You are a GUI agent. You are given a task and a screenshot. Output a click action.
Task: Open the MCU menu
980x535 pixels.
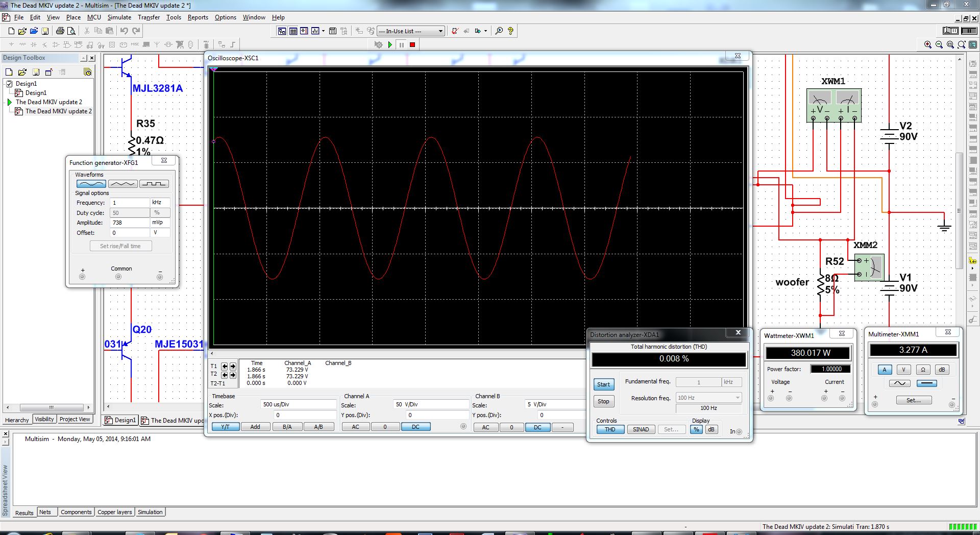pyautogui.click(x=94, y=17)
